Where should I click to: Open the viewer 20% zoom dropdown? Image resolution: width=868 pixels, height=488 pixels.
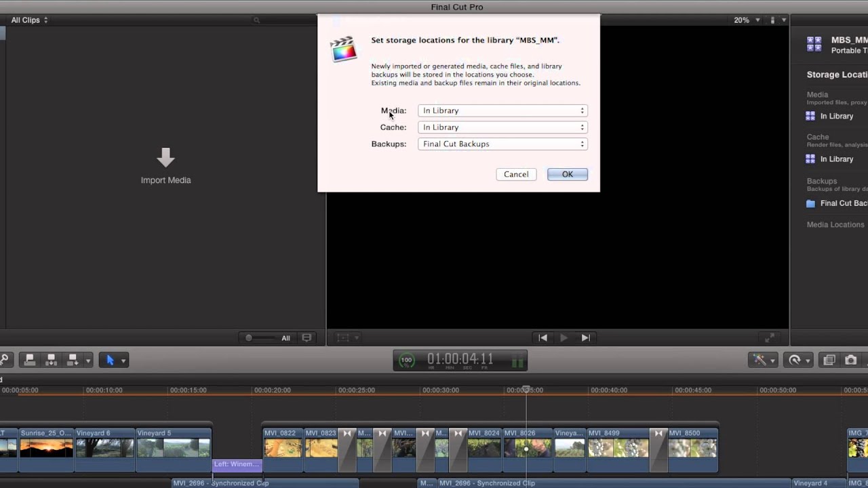point(747,20)
